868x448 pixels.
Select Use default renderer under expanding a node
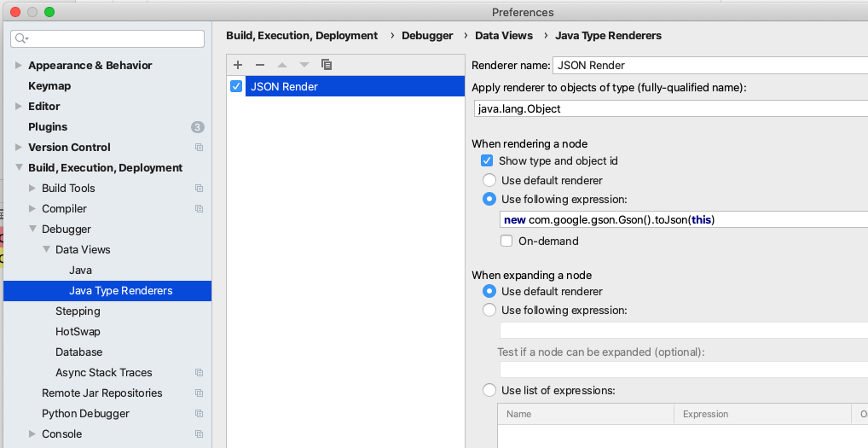(x=489, y=291)
